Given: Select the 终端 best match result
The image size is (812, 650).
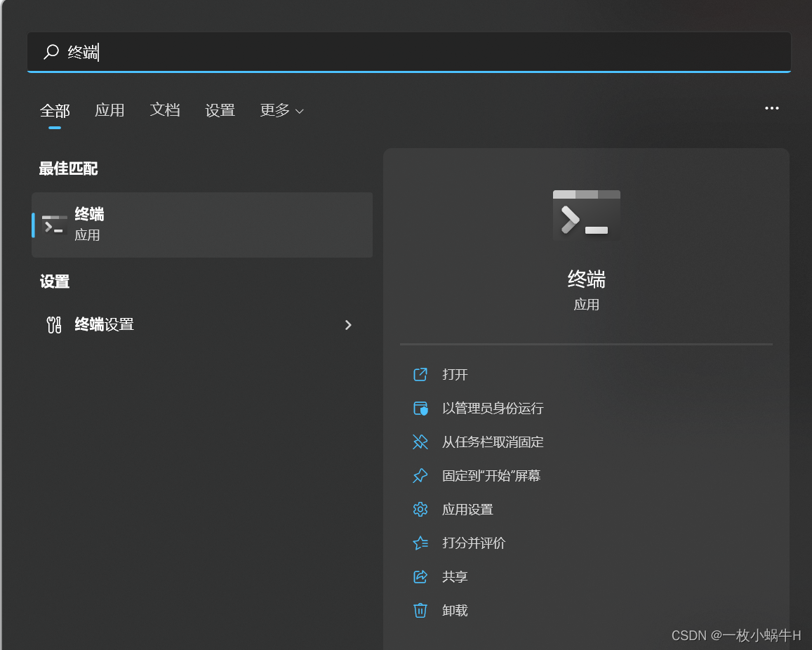Looking at the screenshot, I should 202,225.
